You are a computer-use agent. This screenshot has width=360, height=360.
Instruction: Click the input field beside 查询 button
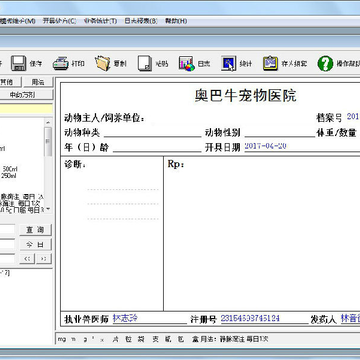pos(7,230)
